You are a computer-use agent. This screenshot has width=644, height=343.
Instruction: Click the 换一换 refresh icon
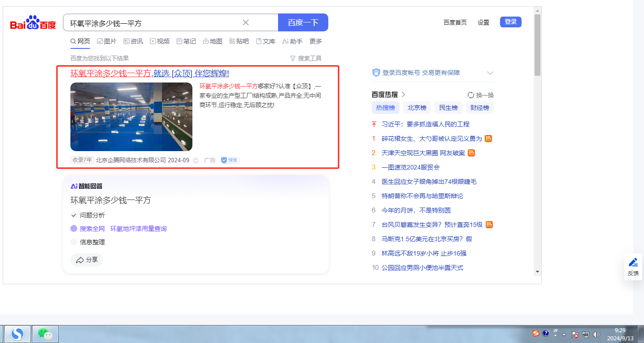click(471, 95)
